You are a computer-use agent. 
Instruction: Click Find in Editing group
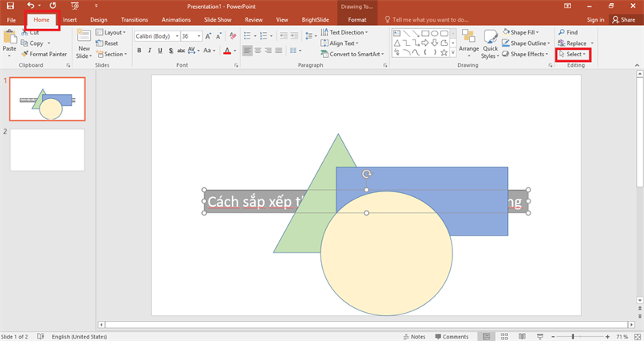pyautogui.click(x=568, y=32)
